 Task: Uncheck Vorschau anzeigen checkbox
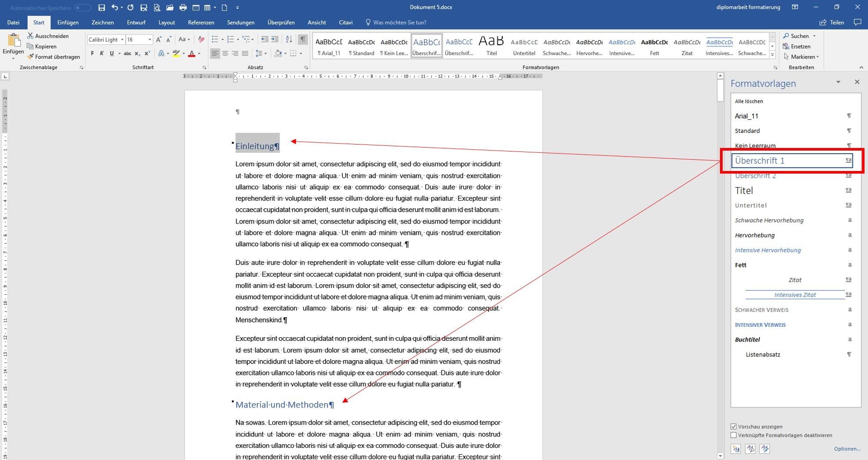coord(733,427)
